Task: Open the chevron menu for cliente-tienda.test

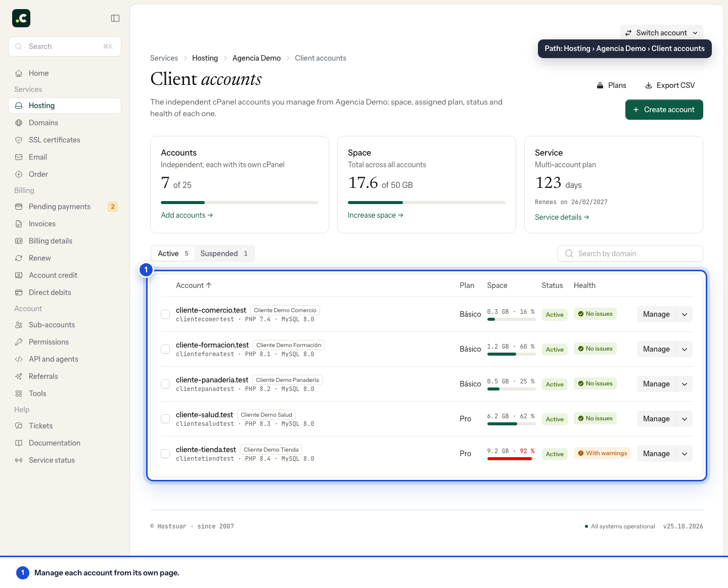Action: coord(685,454)
